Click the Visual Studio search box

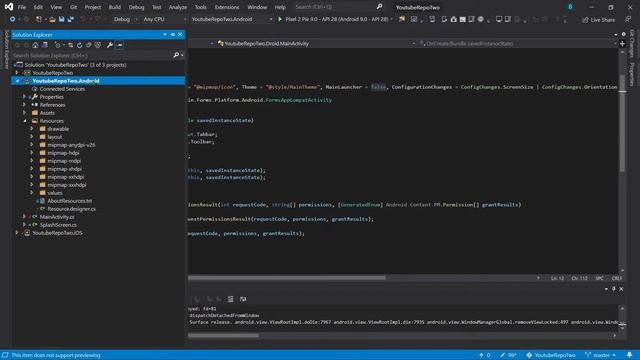pyautogui.click(x=338, y=7)
